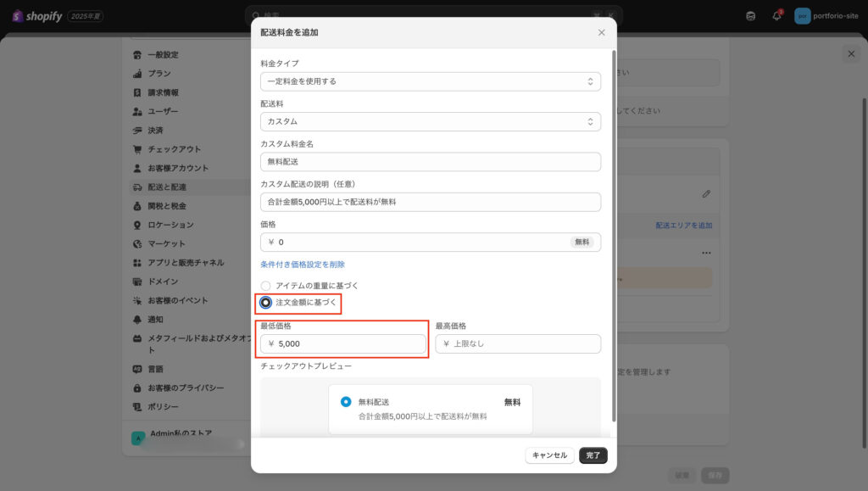Click the pencil edit icon behind dialog
This screenshot has width=868, height=491.
[706, 193]
